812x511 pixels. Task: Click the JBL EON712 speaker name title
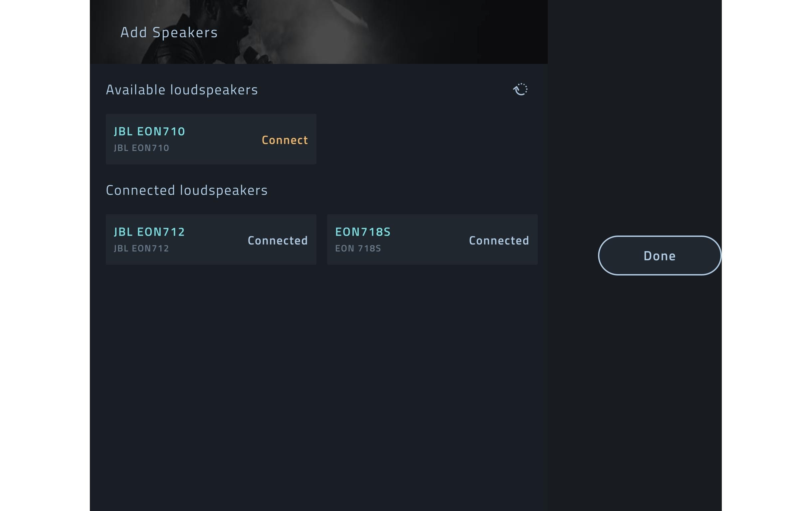pos(149,232)
